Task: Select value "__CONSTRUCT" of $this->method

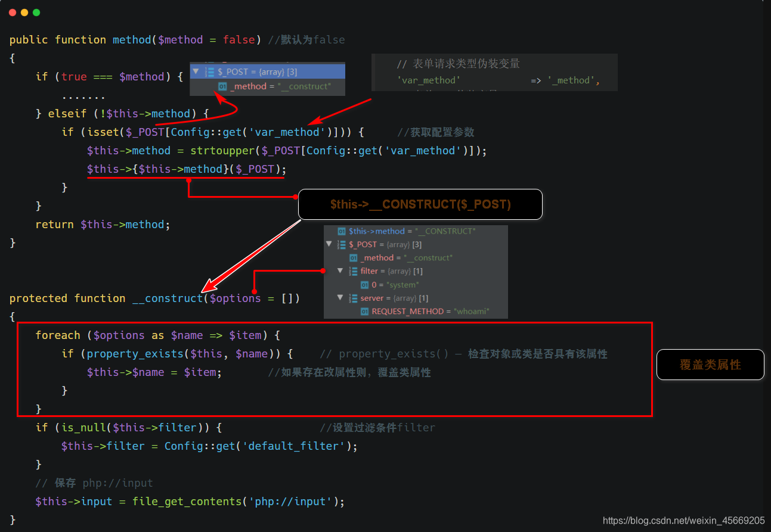Action: click(446, 231)
